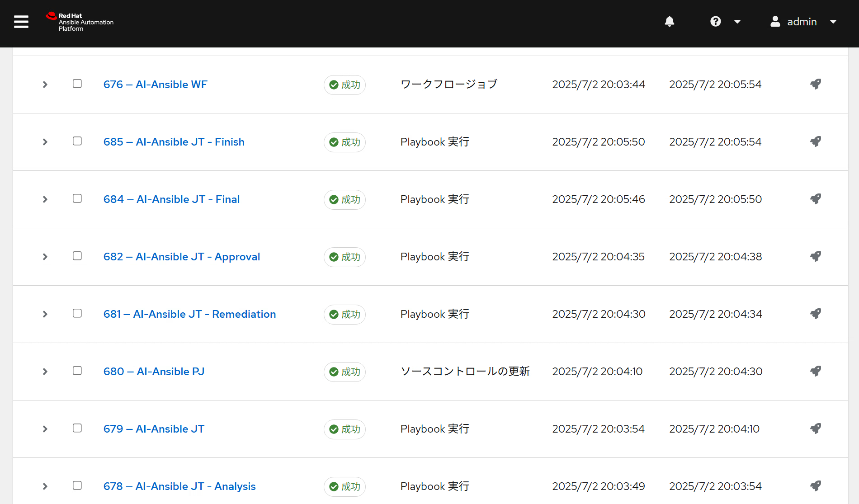Select checkbox for job 681 Remediation
The height and width of the screenshot is (504, 859).
point(77,313)
